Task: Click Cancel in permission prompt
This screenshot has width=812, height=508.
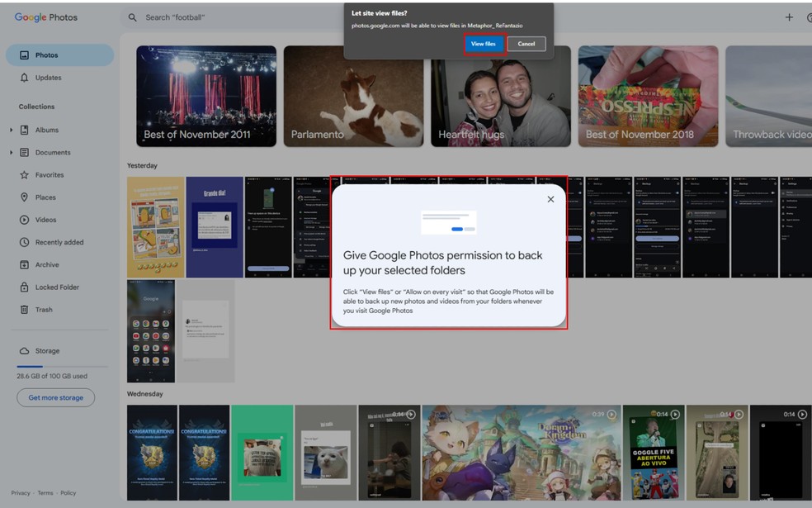Action: point(526,44)
